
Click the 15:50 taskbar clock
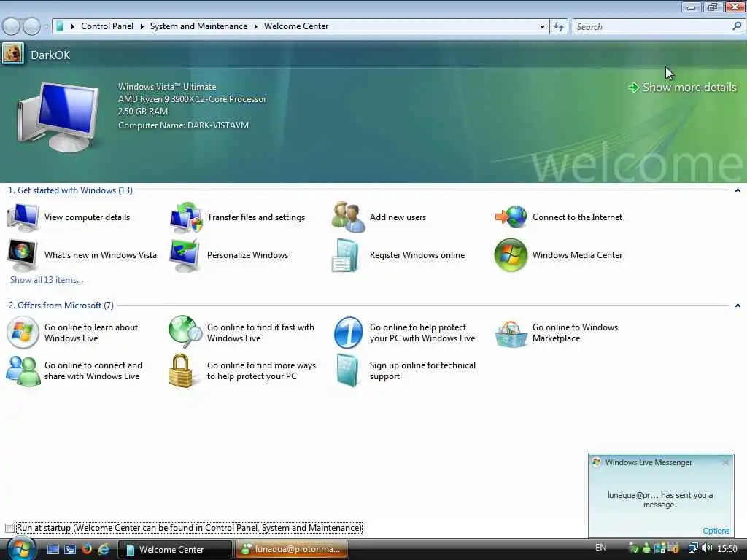click(x=727, y=548)
